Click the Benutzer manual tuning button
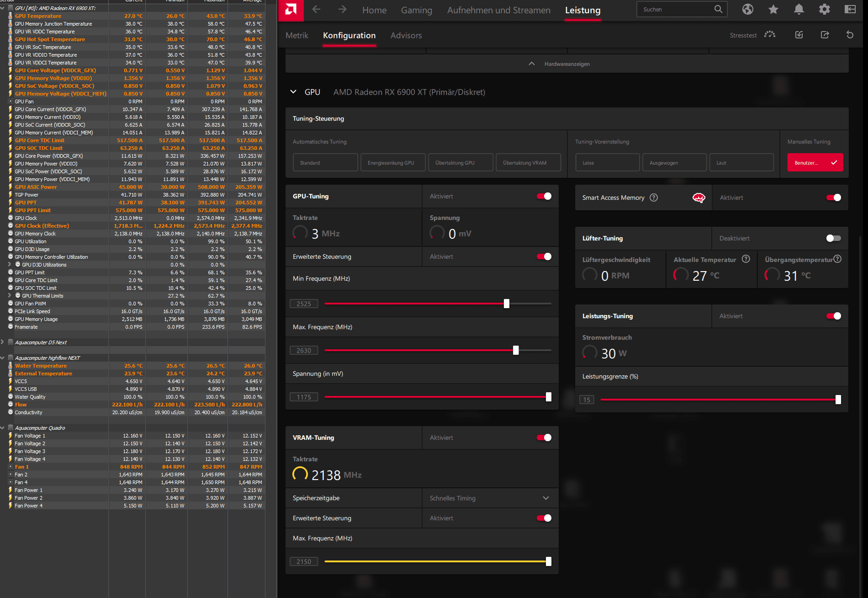 click(815, 163)
